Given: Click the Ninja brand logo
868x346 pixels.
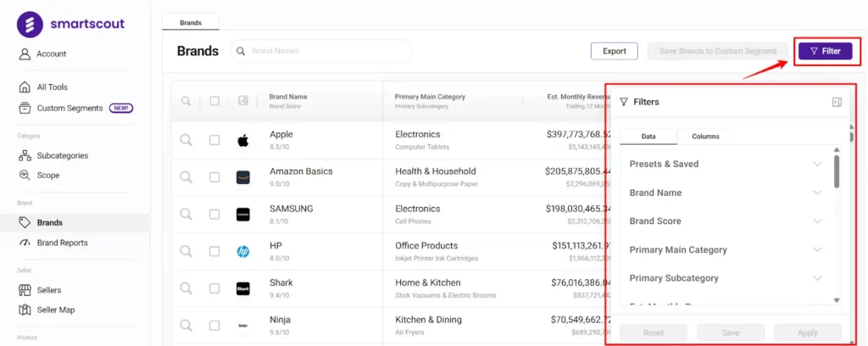Looking at the screenshot, I should 243,326.
